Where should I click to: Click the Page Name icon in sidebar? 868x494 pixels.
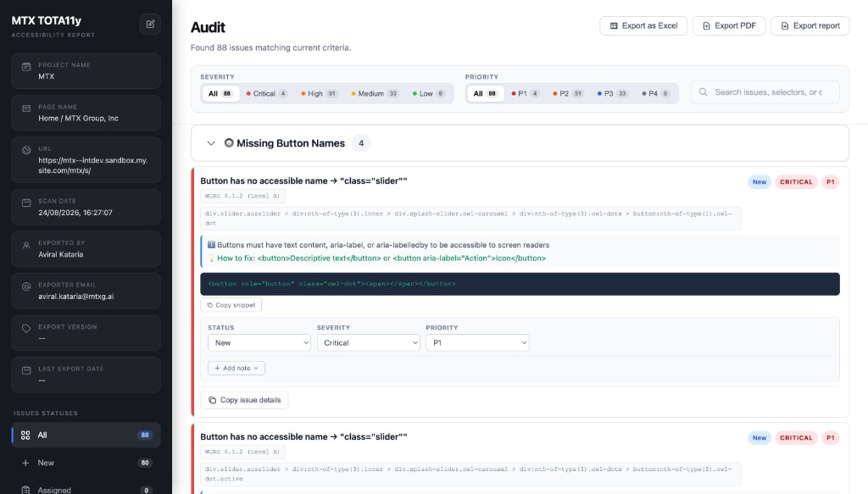coord(26,108)
